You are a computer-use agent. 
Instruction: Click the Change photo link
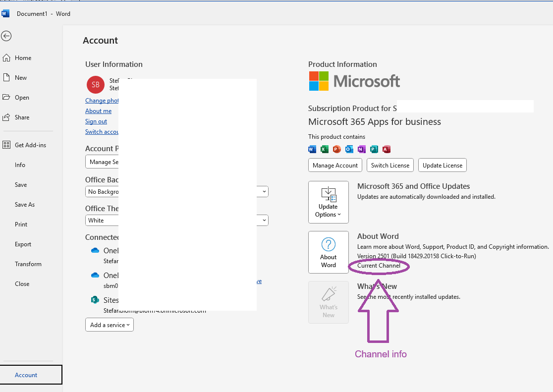[x=102, y=101]
